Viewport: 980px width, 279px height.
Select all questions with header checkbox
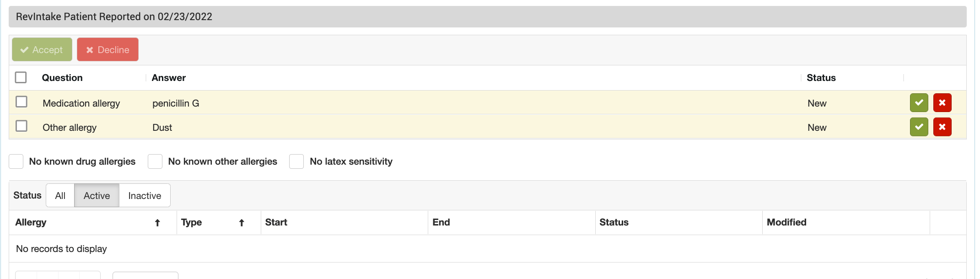pos(21,77)
